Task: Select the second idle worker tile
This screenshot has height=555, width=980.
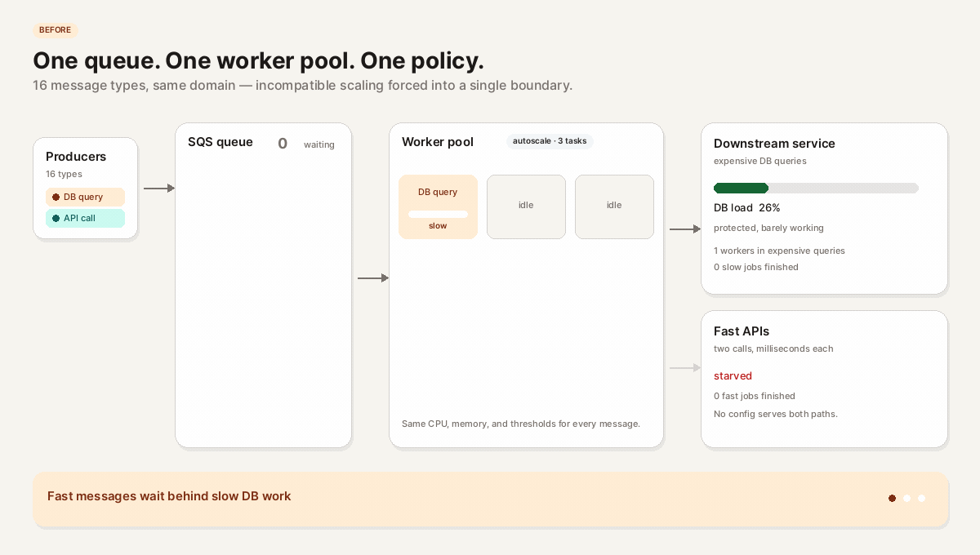Action: click(x=614, y=206)
